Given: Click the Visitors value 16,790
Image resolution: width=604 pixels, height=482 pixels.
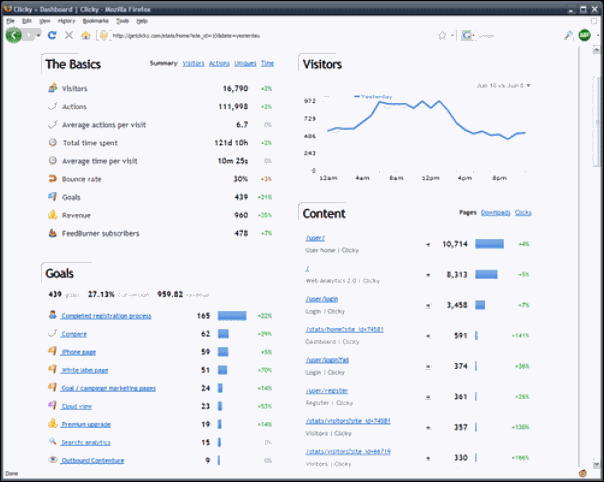Looking at the screenshot, I should (235, 89).
